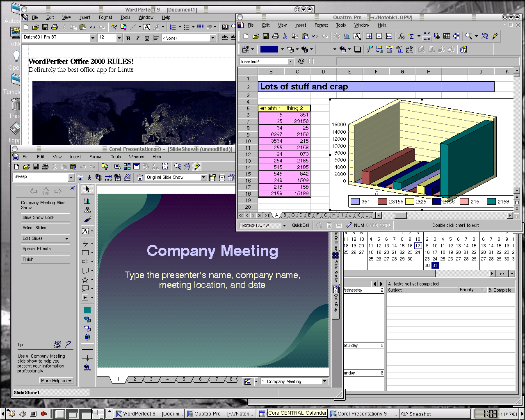Click the Slide Layer icon in Presentations toolbar

tap(137, 167)
